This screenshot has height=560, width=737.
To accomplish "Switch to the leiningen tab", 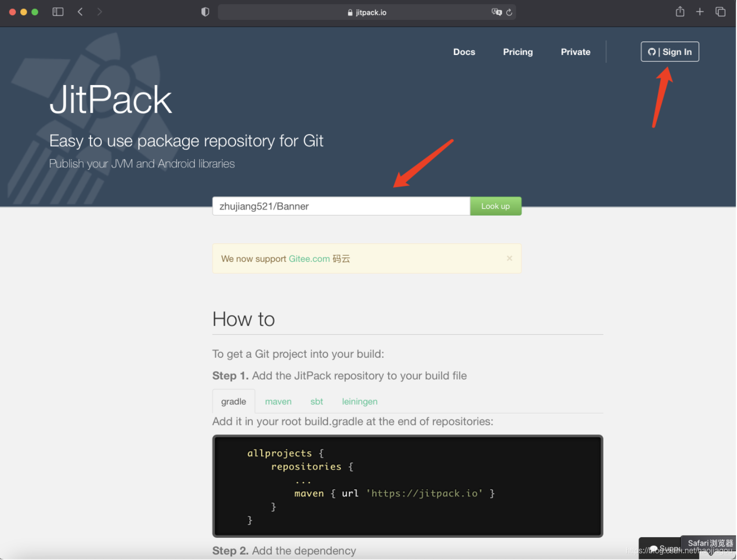I will pyautogui.click(x=360, y=402).
